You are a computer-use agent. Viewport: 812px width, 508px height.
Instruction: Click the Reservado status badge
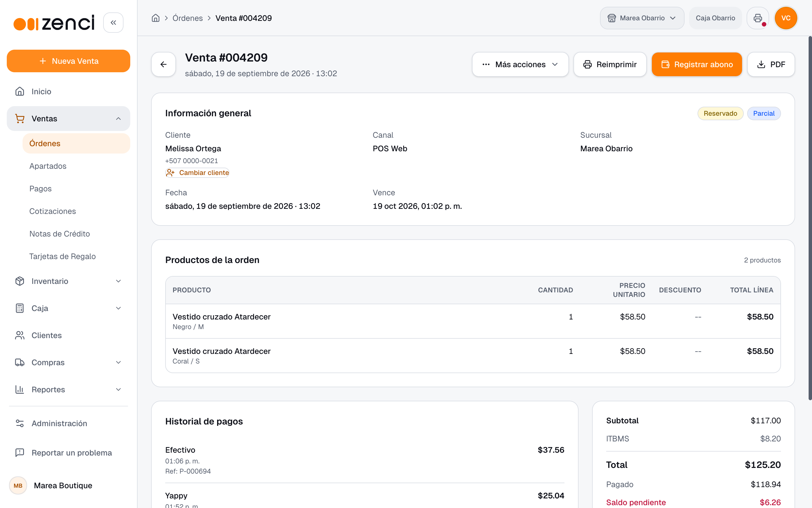(x=720, y=113)
